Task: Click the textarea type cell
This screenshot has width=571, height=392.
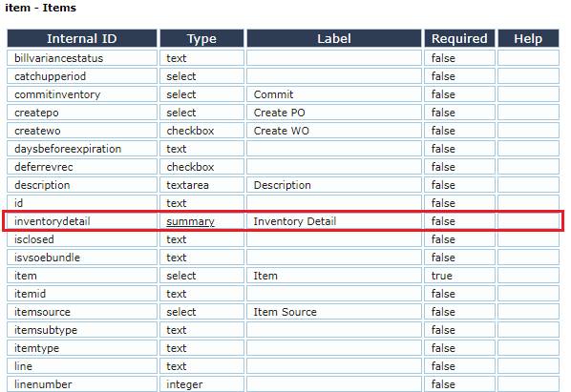Action: click(201, 185)
